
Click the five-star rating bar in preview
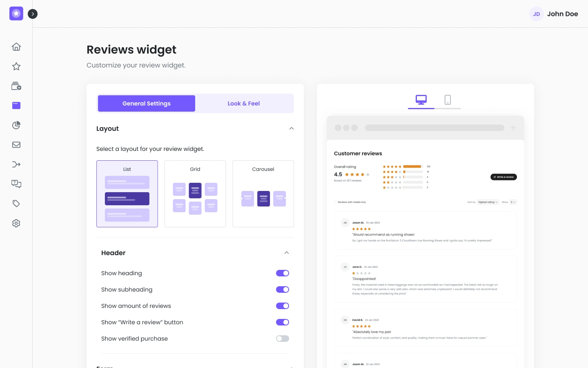tap(413, 166)
